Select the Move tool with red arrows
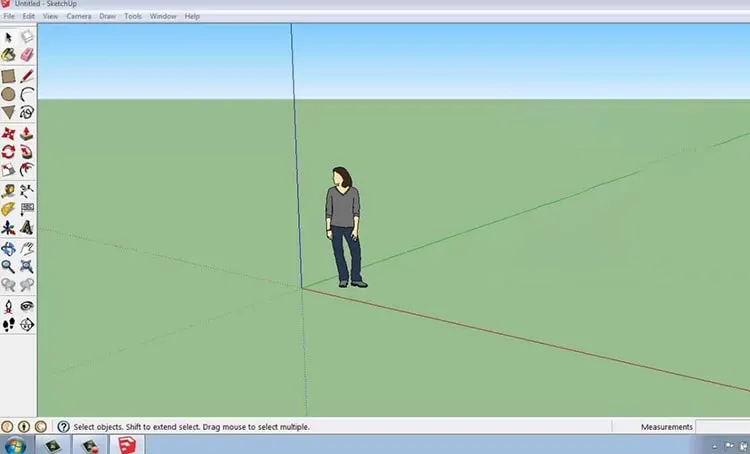 pos(8,133)
